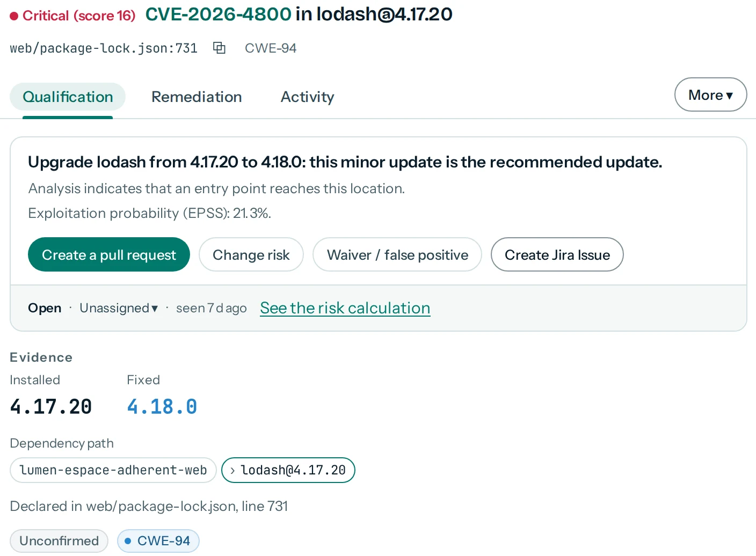Create a Jira Issue
Viewport: 756px width, 556px height.
click(557, 254)
